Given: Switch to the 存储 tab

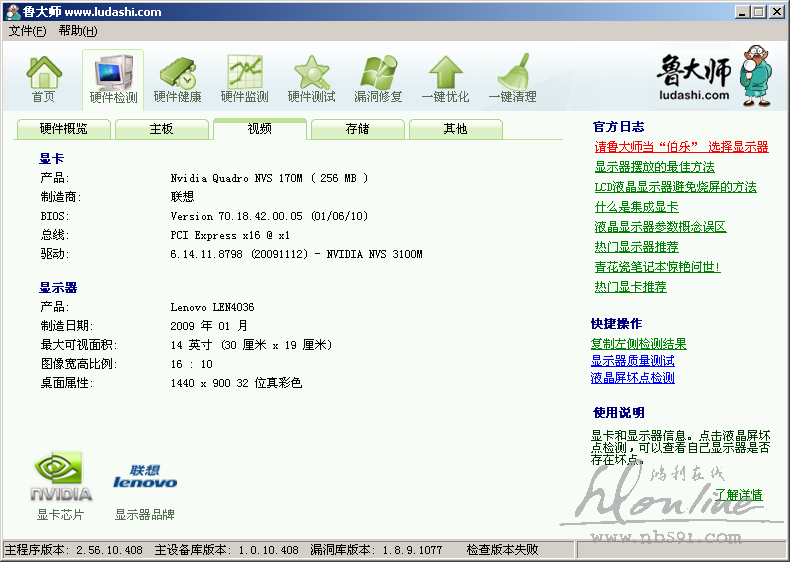Looking at the screenshot, I should (358, 129).
